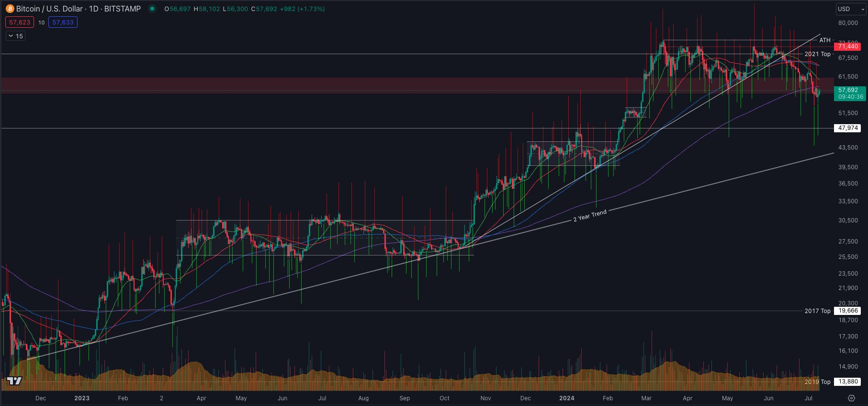Click the red 71,440 price label
Viewport: 868px width, 406px height.
(848, 46)
